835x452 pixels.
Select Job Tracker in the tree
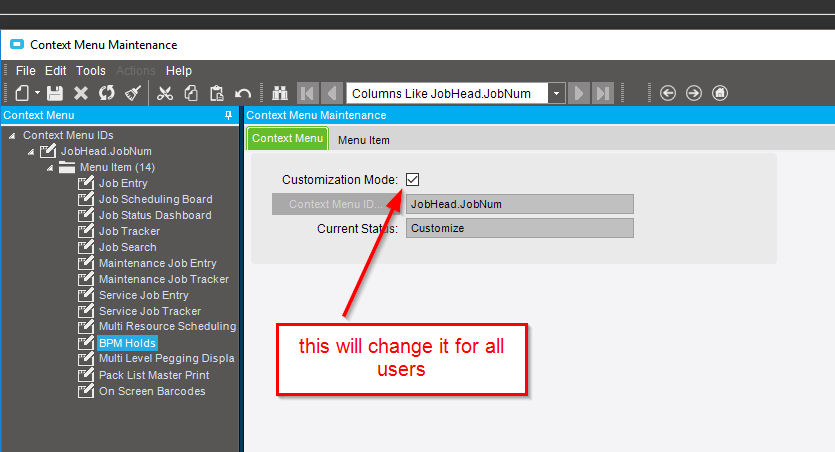129,231
